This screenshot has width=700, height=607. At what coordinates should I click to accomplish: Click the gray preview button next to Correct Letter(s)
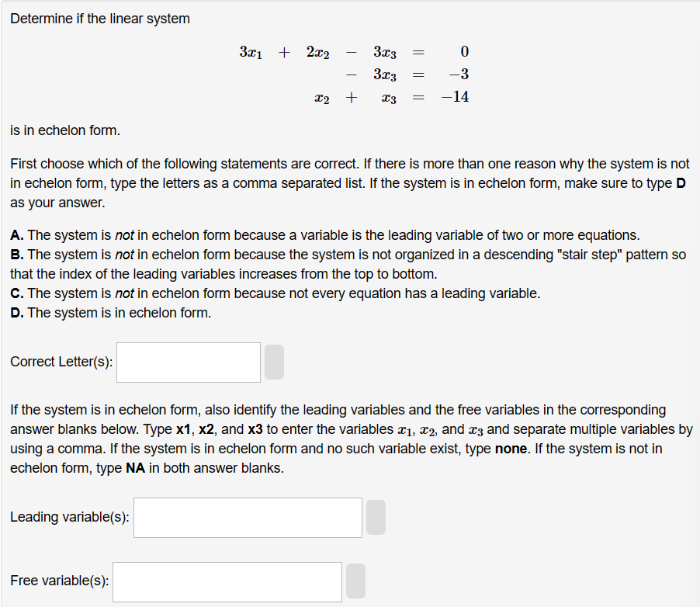point(274,362)
